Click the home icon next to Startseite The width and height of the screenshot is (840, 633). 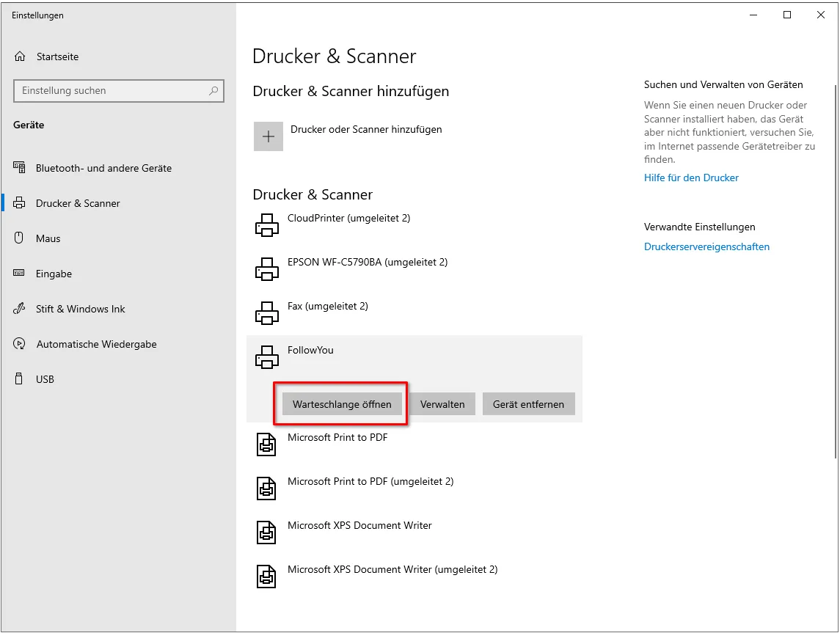coord(21,56)
